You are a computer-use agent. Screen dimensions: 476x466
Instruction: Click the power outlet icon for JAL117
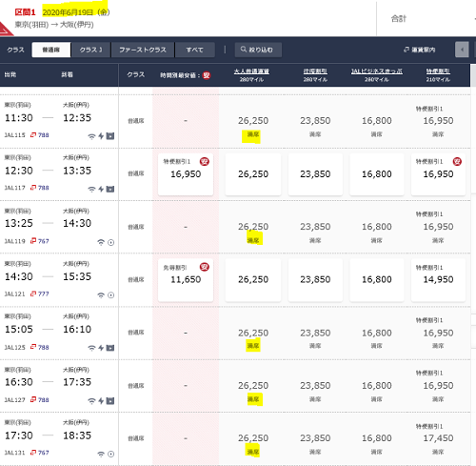click(x=101, y=189)
